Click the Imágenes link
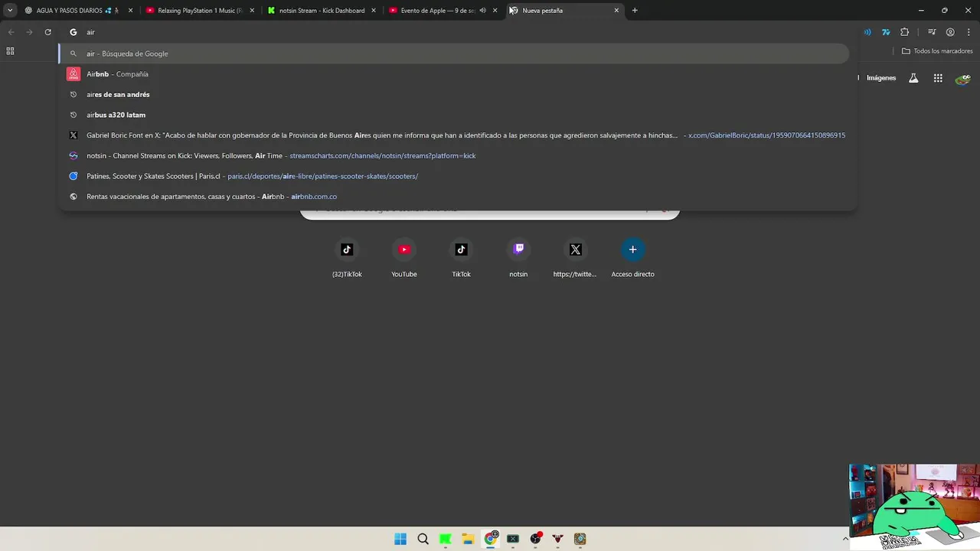Screen dimensions: 980x551 (881, 78)
